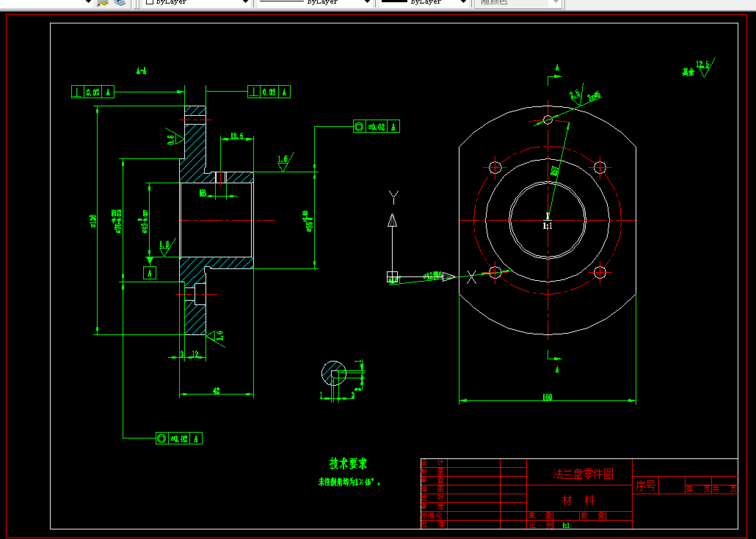Click the 序号 title block cell
This screenshot has width=756, height=539.
(x=645, y=486)
